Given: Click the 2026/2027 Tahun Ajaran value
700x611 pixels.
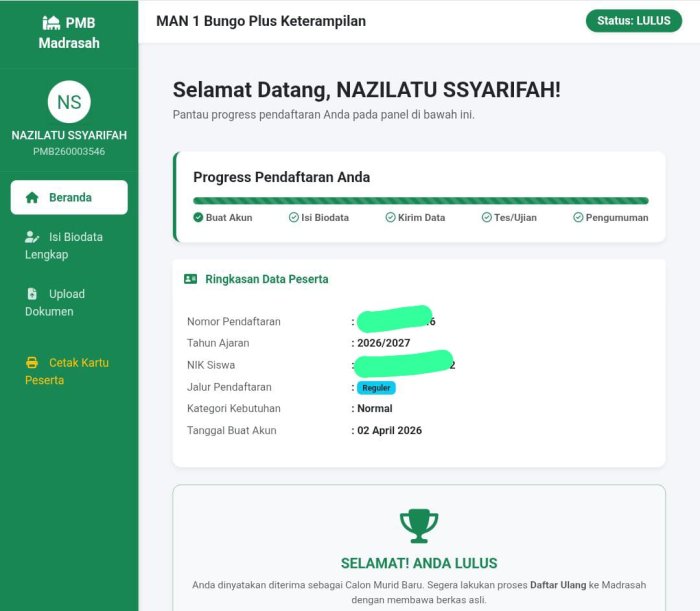Looking at the screenshot, I should click(383, 343).
